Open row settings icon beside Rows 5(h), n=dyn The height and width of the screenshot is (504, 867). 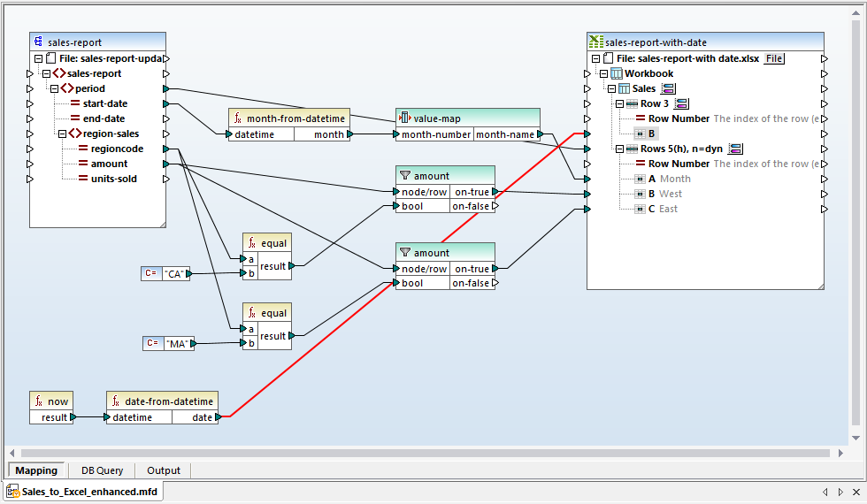coord(735,149)
